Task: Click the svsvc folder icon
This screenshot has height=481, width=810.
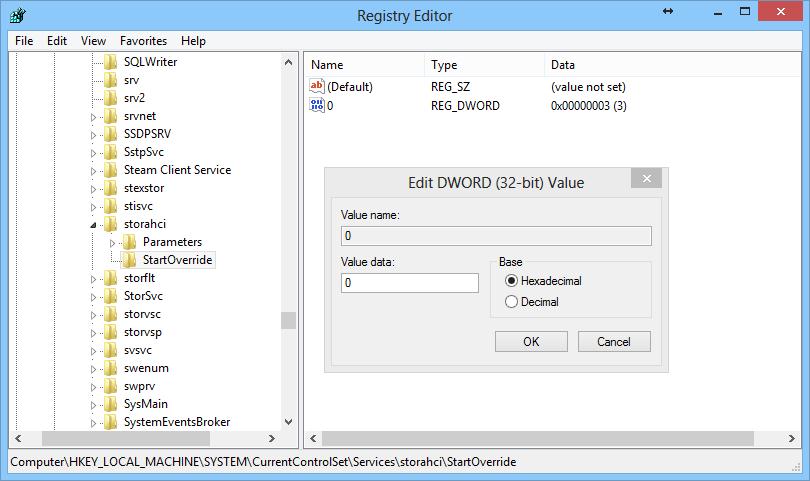Action: 111,350
